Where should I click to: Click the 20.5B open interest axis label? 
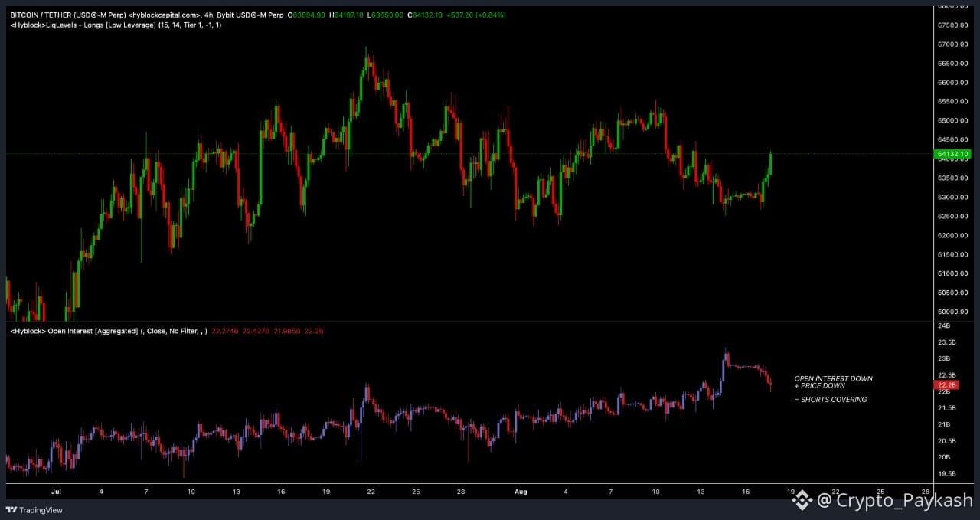[x=946, y=441]
